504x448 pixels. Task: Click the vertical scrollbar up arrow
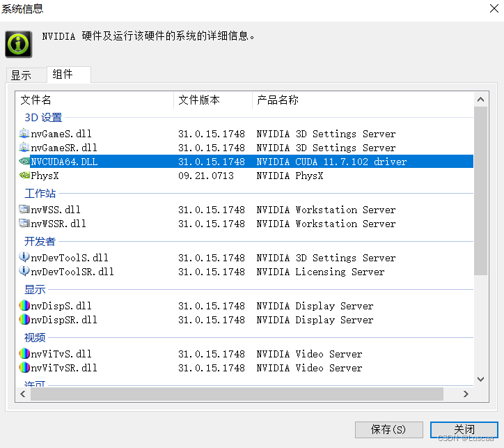pyautogui.click(x=480, y=100)
